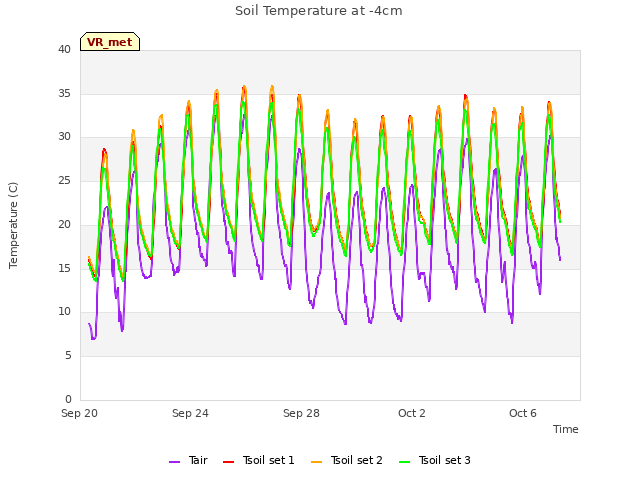Click the Temperature (C) y-axis label
Screen dimensions: 640x480
pyautogui.click(x=13, y=225)
